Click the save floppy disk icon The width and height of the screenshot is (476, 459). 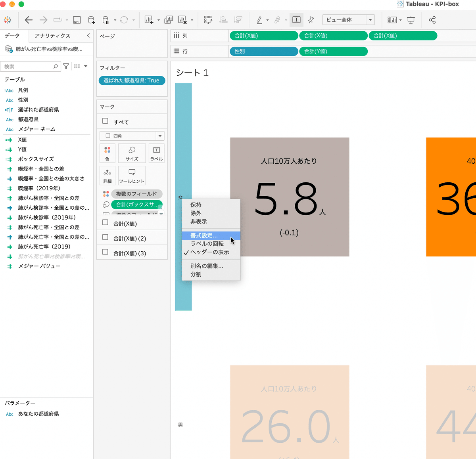(x=77, y=20)
